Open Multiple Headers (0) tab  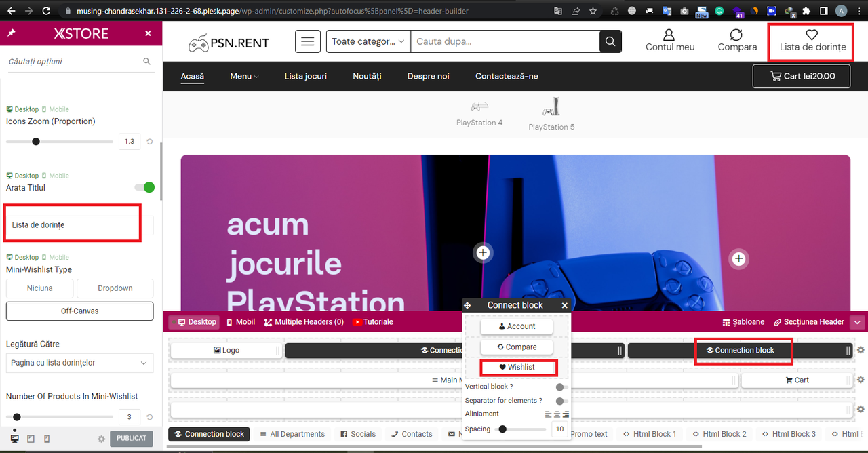tap(304, 322)
